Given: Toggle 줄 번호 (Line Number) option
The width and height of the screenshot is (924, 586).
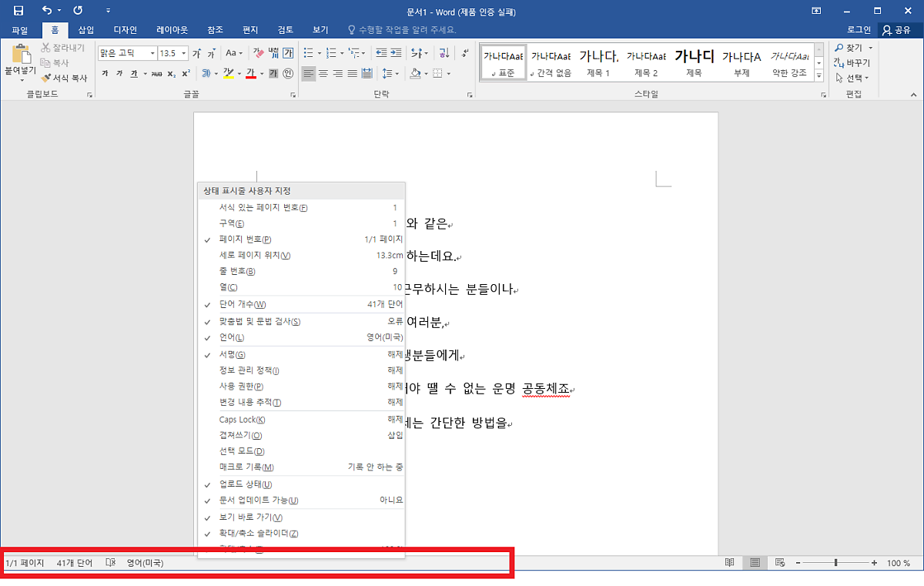Looking at the screenshot, I should coord(237,271).
